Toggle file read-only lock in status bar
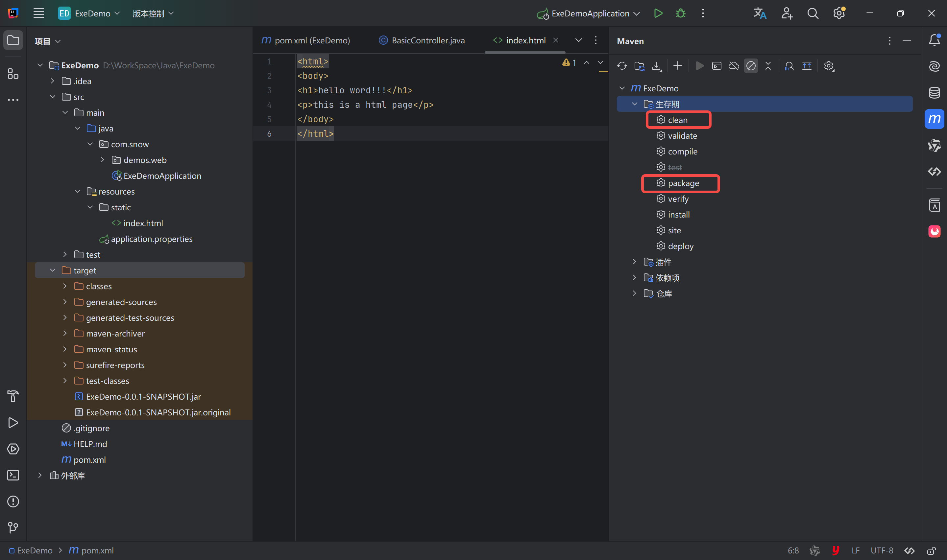Screen dimensions: 947x560 [x=931, y=550]
